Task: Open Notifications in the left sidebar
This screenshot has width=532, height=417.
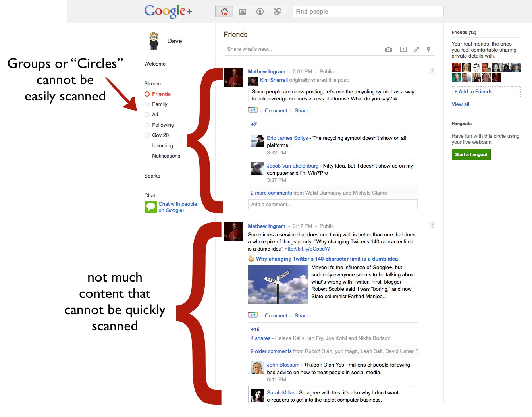Action: click(166, 156)
